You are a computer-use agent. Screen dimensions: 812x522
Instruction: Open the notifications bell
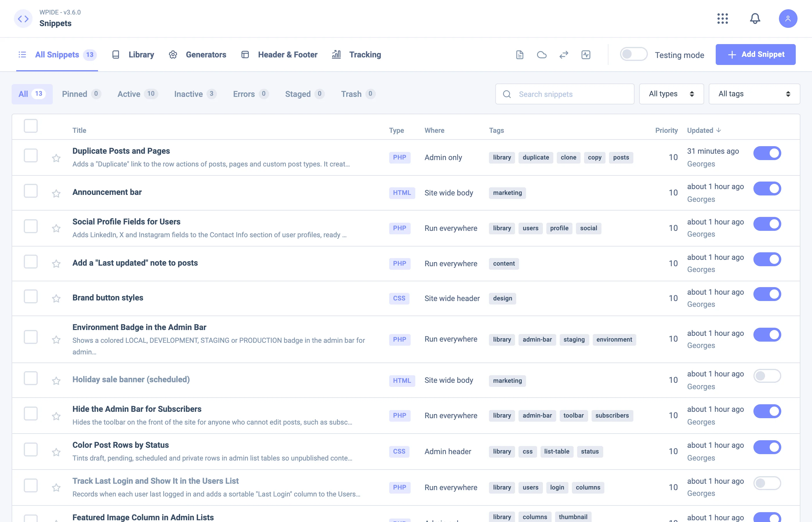coord(755,19)
